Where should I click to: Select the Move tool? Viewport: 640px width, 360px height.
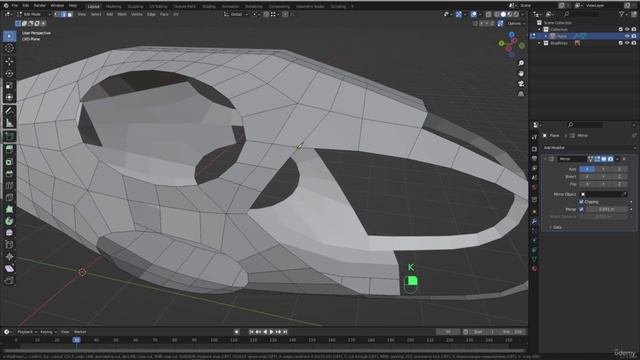(x=9, y=62)
